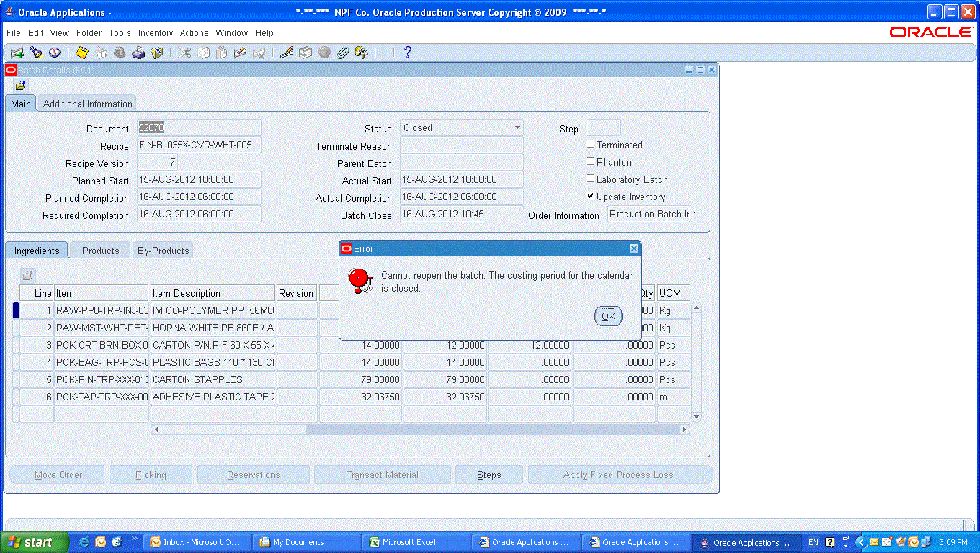Click the Translations globe icon
This screenshot has width=980, height=553.
pyautogui.click(x=324, y=53)
